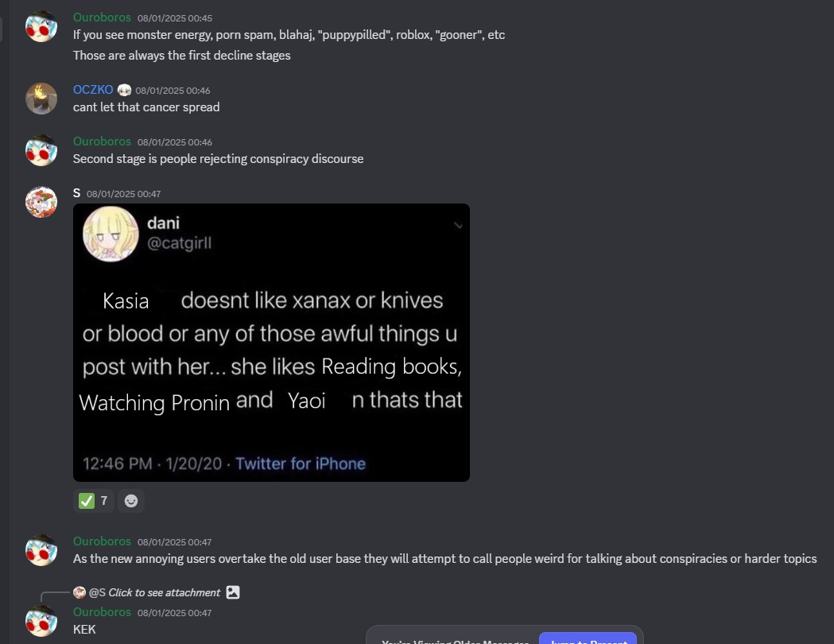Expand the chevron in tweet screenshot corner
This screenshot has width=834, height=644.
click(458, 226)
